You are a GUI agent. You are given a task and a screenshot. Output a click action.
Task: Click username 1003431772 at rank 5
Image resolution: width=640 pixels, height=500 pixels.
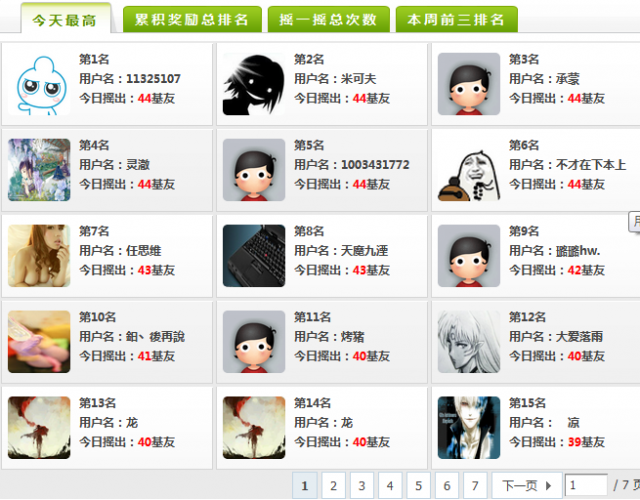pos(375,164)
